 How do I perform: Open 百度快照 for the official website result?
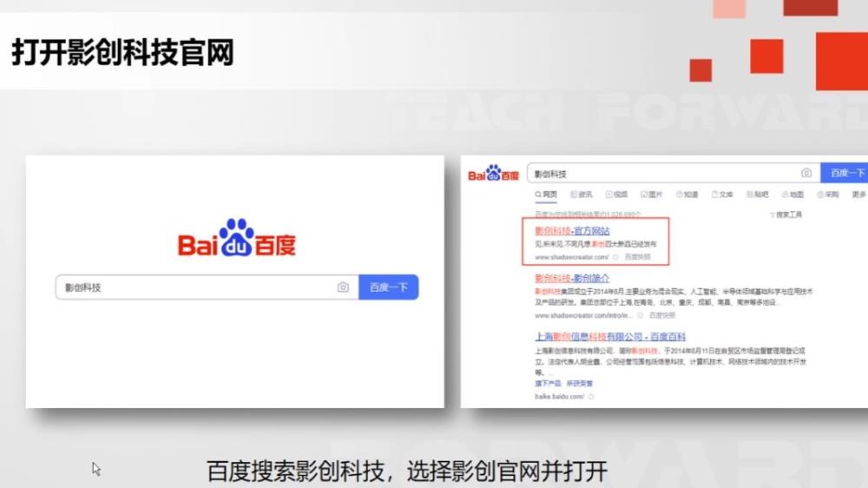coord(638,257)
